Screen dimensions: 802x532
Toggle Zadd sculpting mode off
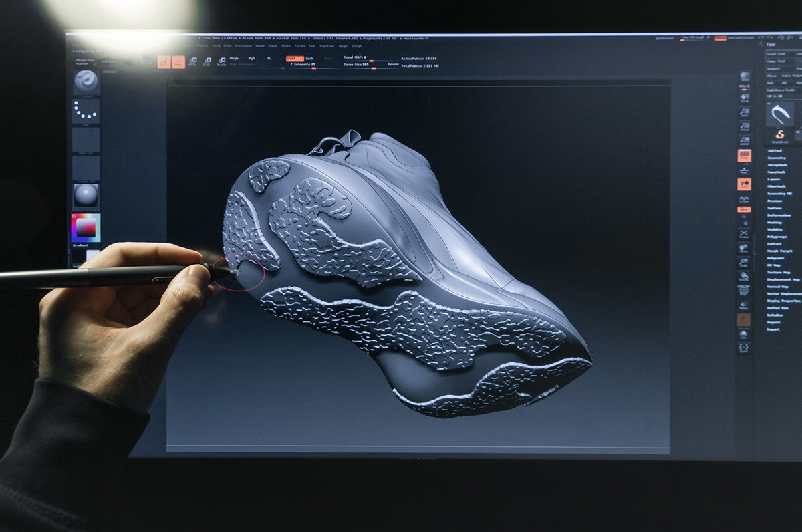coord(295,58)
